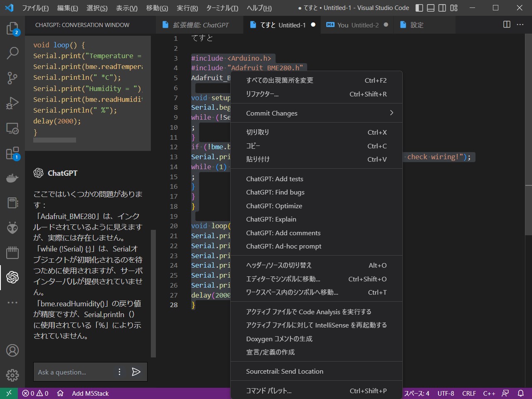Choose Sourcetrail: Send Location entry
The height and width of the screenshot is (399, 532).
point(317,371)
